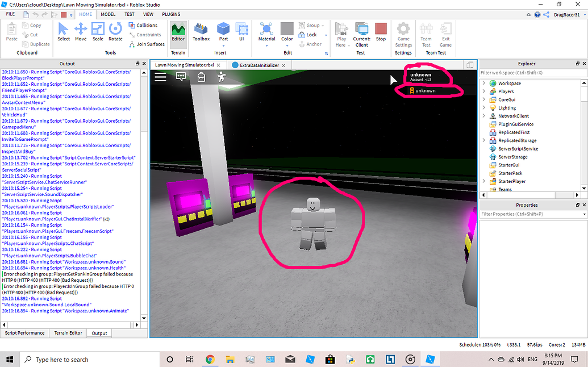
Task: Select Lighting in Explorer
Action: coord(507,107)
